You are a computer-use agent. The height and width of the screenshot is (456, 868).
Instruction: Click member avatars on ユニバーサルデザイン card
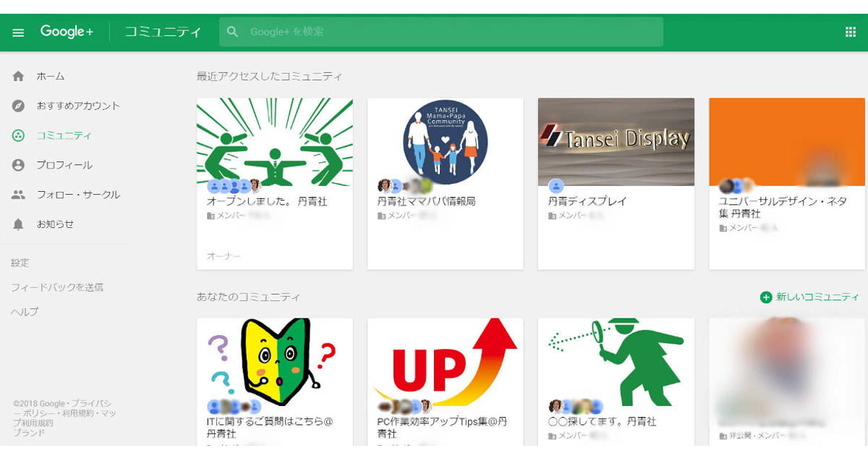(x=736, y=186)
